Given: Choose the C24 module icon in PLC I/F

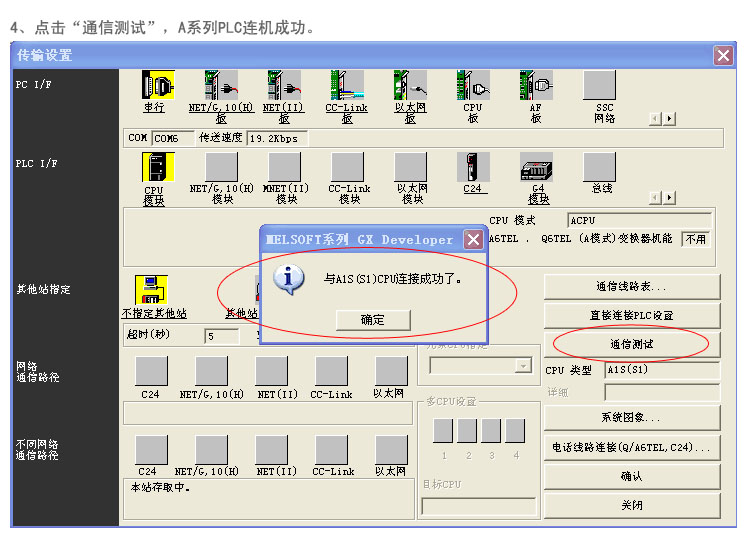Looking at the screenshot, I should point(473,167).
